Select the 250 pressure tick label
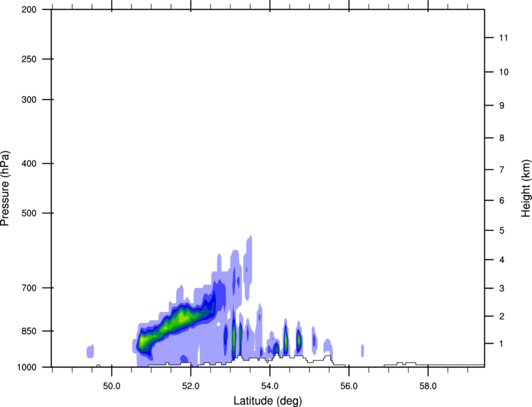The height and width of the screenshot is (407, 532). pyautogui.click(x=29, y=59)
